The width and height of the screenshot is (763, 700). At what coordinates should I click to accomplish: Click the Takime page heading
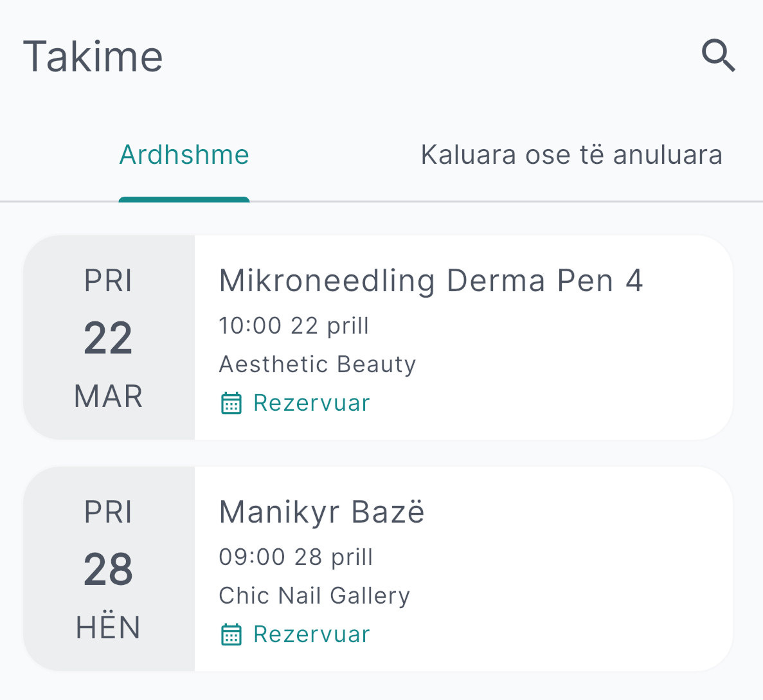(x=93, y=57)
